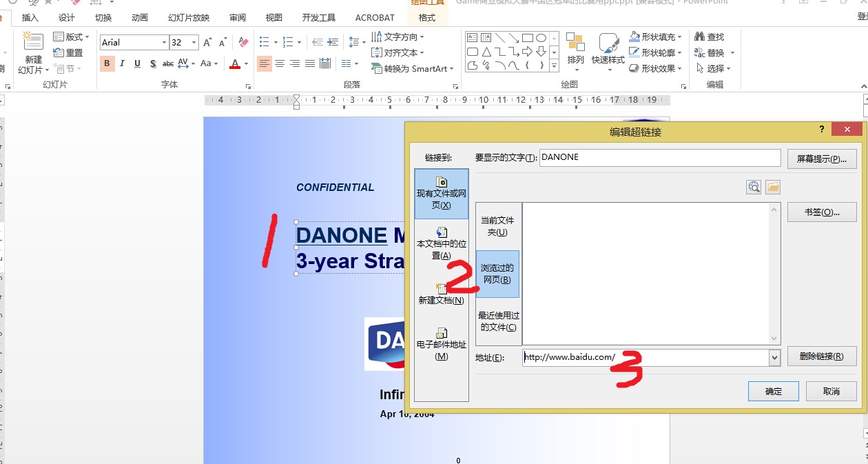
Task: Select the arrow line shape
Action: pyautogui.click(x=514, y=38)
